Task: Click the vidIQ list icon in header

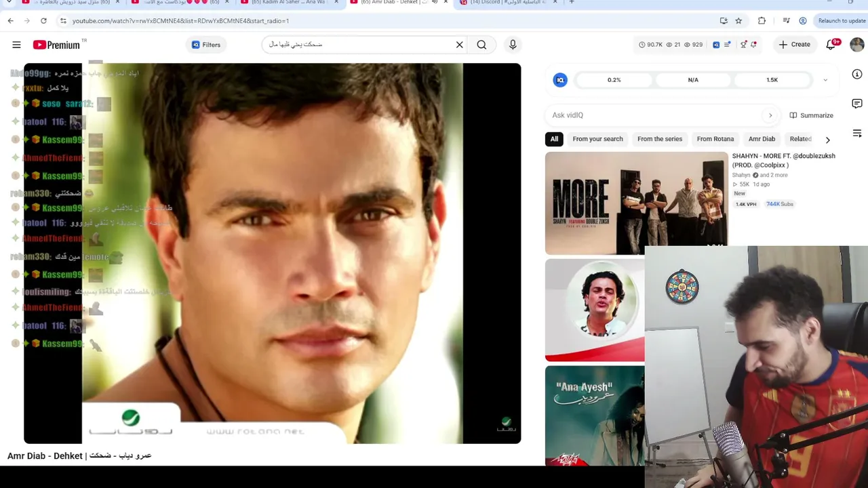Action: [x=727, y=45]
